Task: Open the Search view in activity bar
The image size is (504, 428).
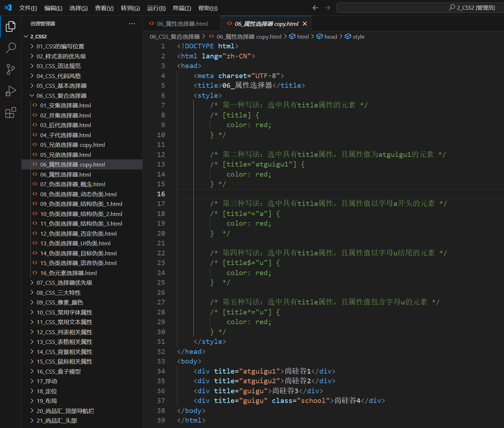Action: point(11,48)
